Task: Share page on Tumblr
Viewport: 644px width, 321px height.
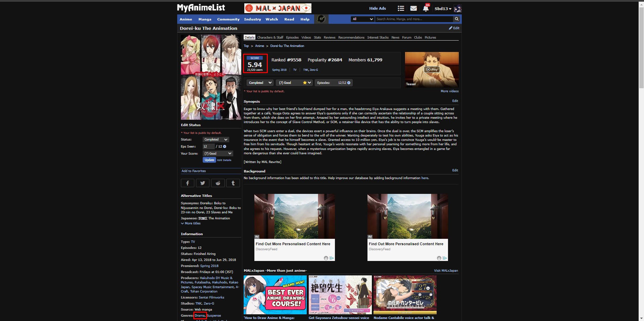Action: 233,183
